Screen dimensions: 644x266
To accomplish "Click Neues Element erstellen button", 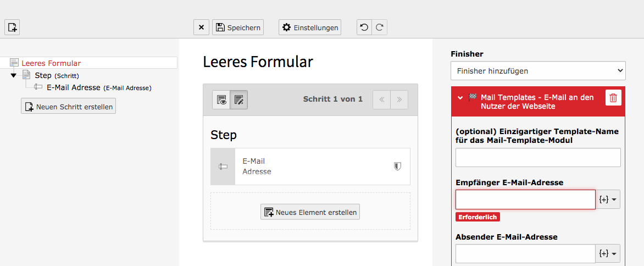I will click(x=310, y=212).
